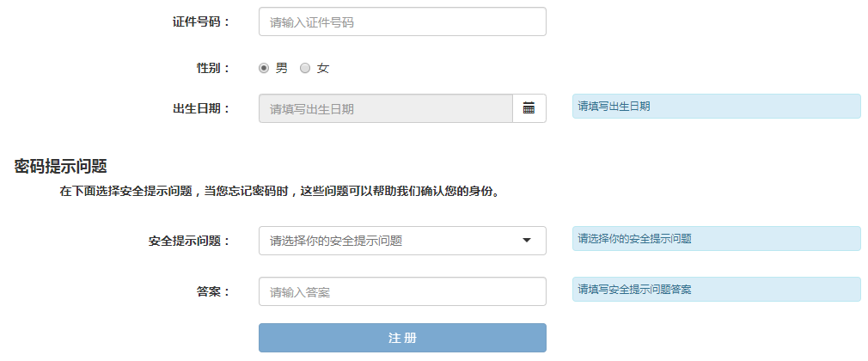Viewport: 868px width, 361px height.
Task: Click the blue 请选择你的安全提示问题 hint box
Action: point(716,239)
